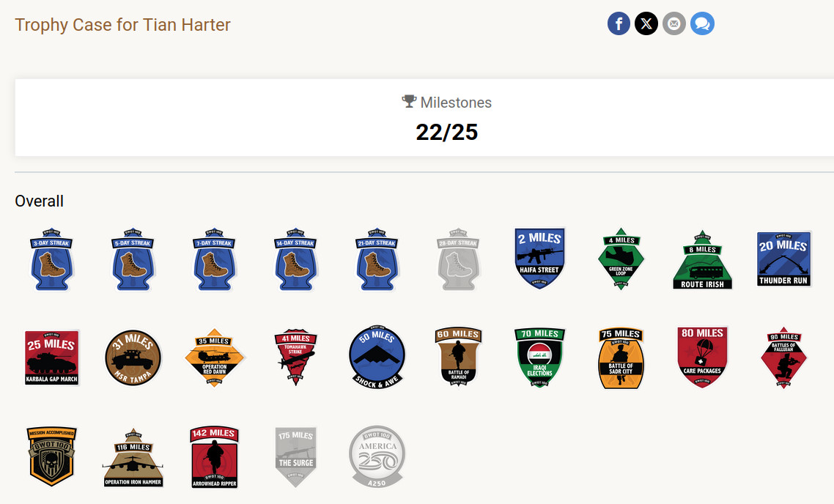
Task: Share to X (Twitter) icon
Action: (646, 24)
